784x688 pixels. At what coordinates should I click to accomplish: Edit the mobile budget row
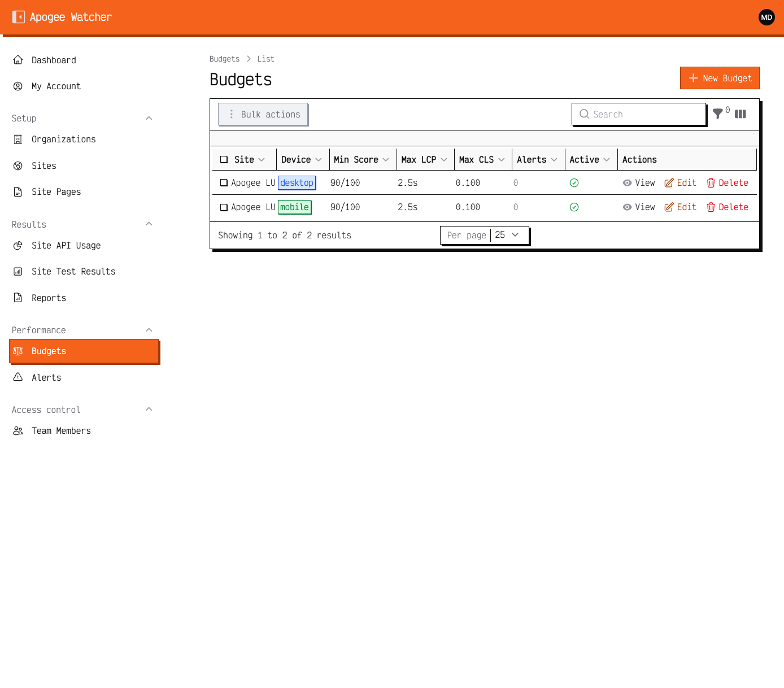pos(680,207)
